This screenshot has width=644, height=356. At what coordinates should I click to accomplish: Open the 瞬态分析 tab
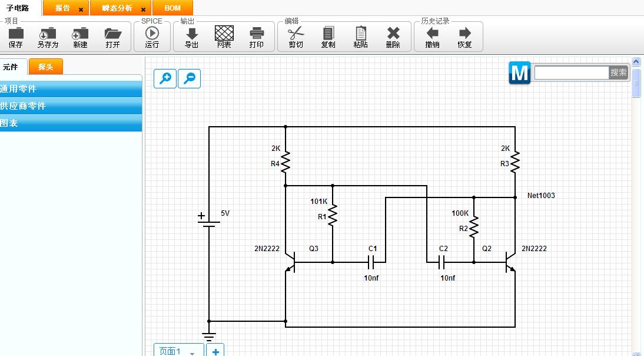[117, 8]
